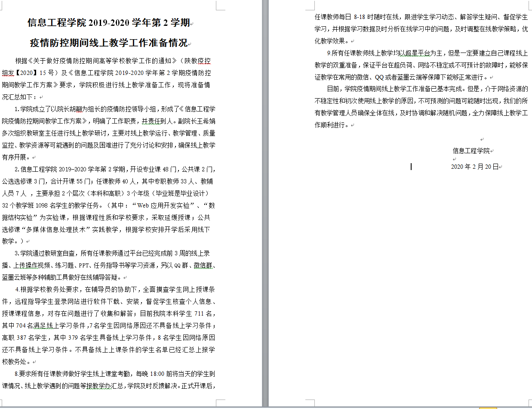
Task: Click the phrase "报教学办汇总"
Action: coord(105,386)
